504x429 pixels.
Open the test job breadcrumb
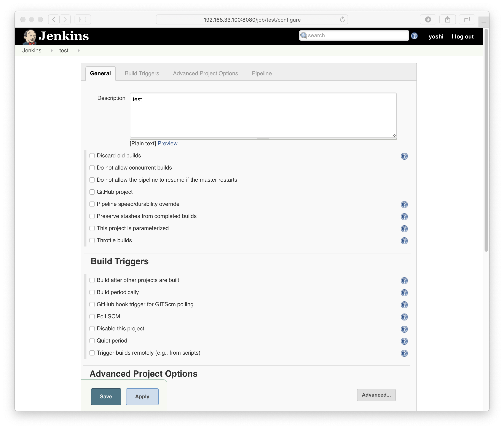(x=64, y=51)
